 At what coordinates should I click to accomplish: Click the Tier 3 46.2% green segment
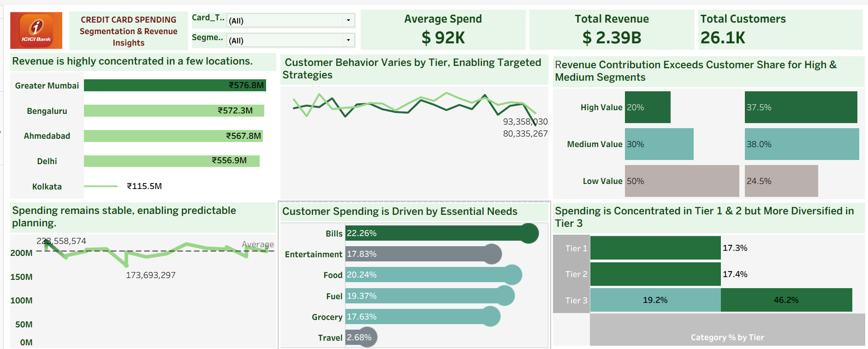pos(786,300)
